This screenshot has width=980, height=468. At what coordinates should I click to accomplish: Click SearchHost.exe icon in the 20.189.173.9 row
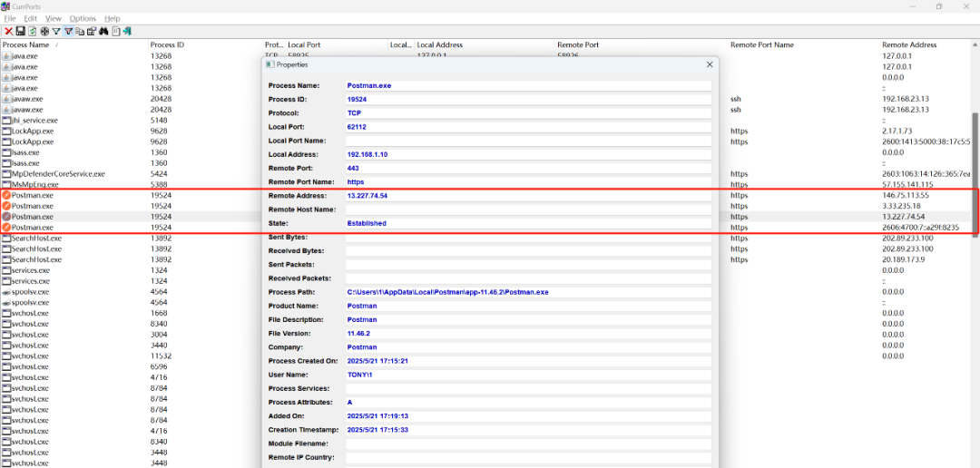click(x=6, y=259)
